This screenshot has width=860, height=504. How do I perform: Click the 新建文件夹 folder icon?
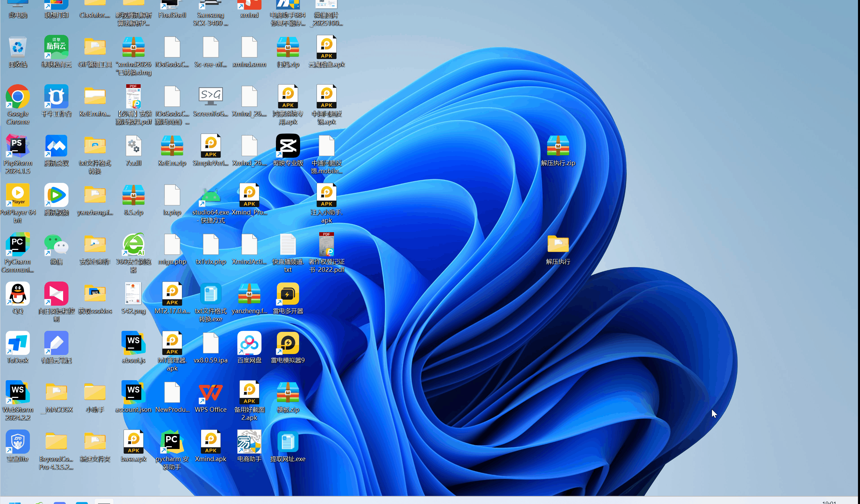pyautogui.click(x=95, y=442)
